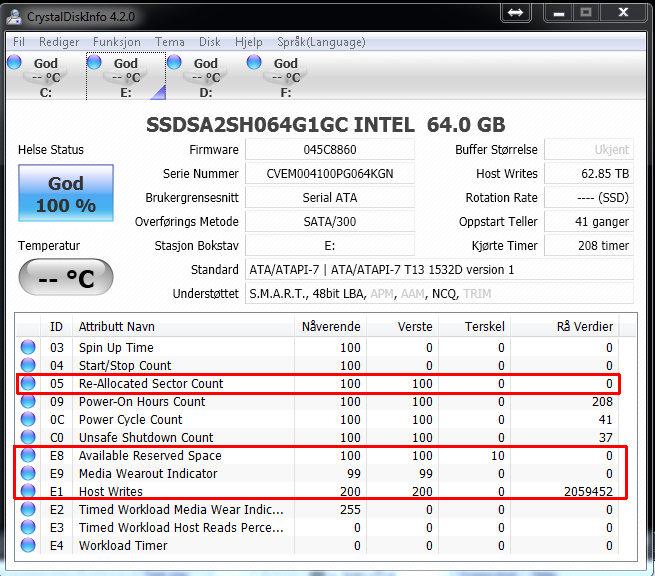Image resolution: width=655 pixels, height=576 pixels.
Task: Click the Serial ATA interface field
Action: 330,198
